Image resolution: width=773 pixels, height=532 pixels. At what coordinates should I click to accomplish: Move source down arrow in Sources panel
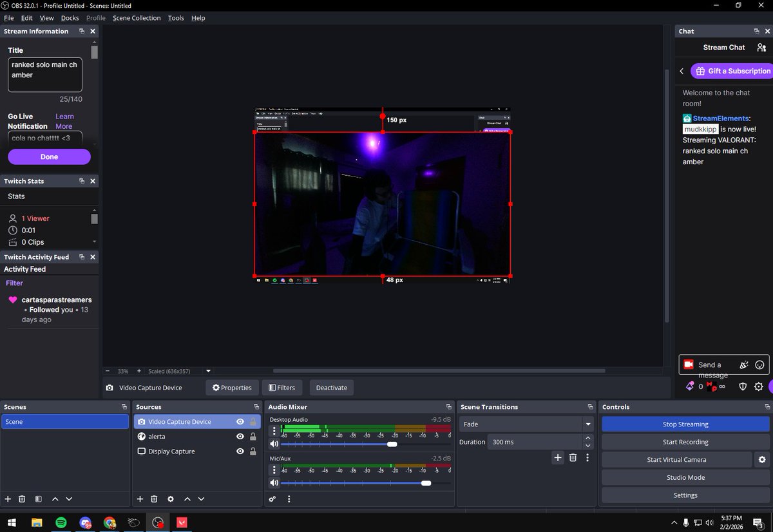pyautogui.click(x=202, y=499)
